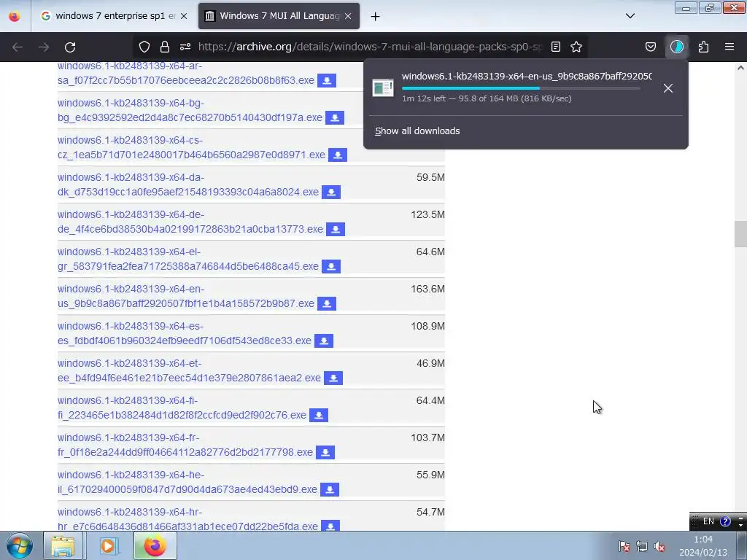Open the es-es language pack link
Viewport: 747px width, 560px height.
click(x=185, y=333)
